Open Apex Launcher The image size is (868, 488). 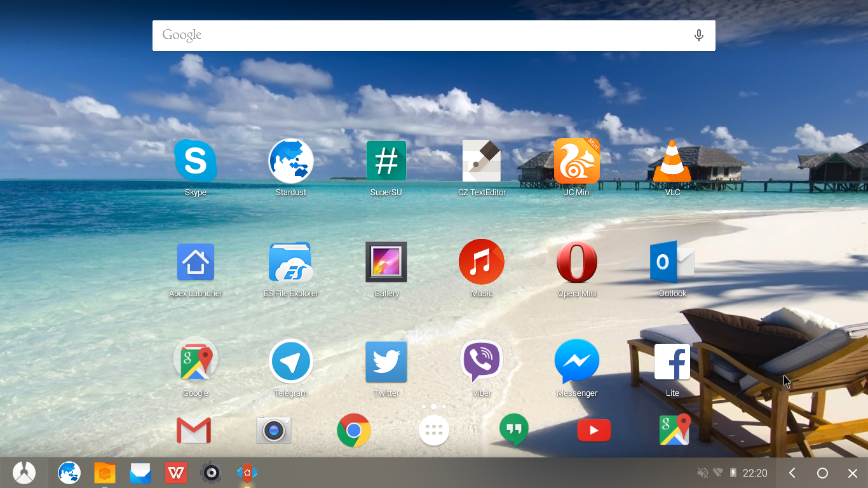click(x=196, y=262)
